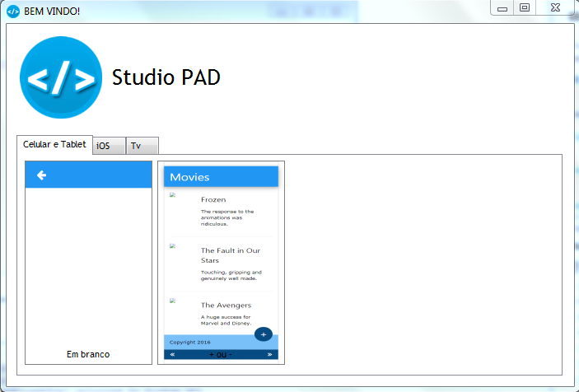Minimize the BEM VINDO window
This screenshot has width=579, height=392.
click(502, 8)
